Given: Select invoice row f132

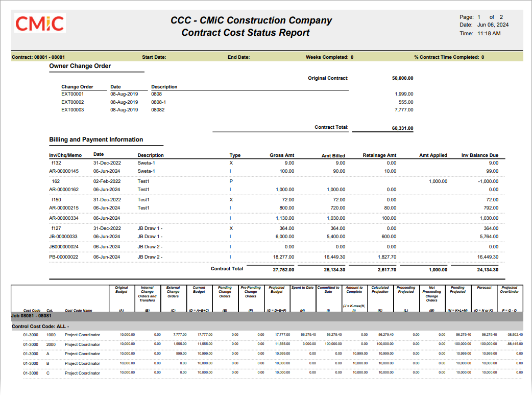Looking at the screenshot, I should [277, 163].
